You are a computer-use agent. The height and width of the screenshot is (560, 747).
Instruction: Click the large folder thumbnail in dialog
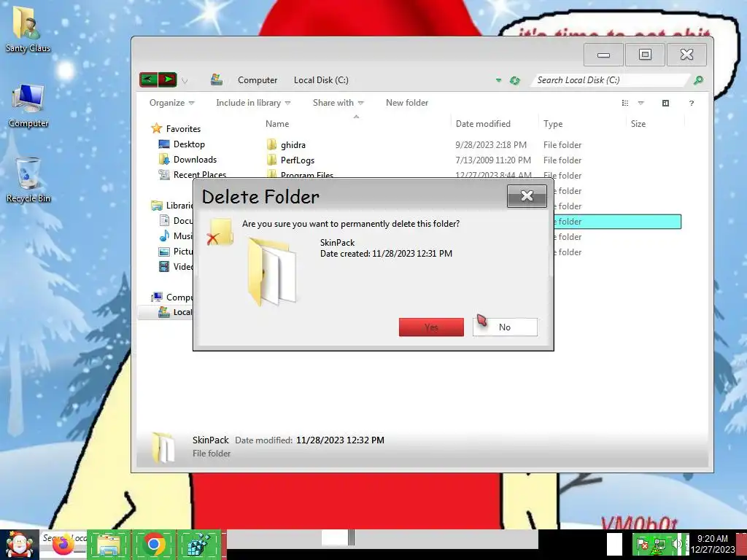[273, 272]
